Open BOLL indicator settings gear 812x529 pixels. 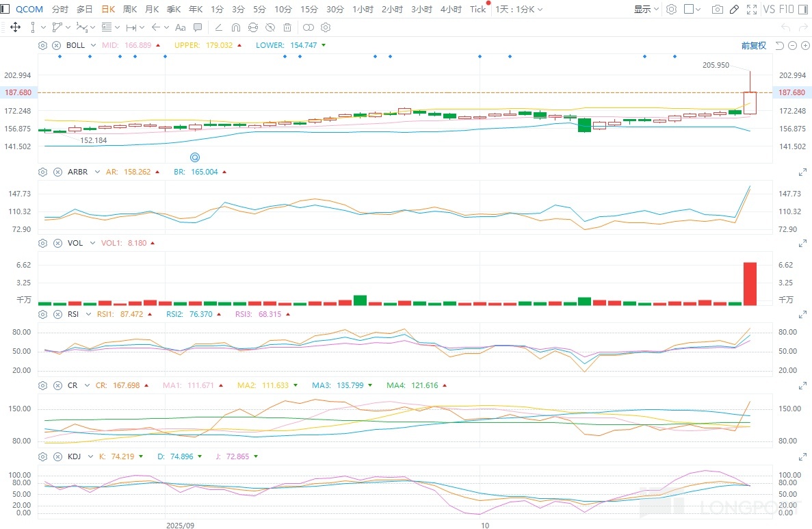[42, 45]
